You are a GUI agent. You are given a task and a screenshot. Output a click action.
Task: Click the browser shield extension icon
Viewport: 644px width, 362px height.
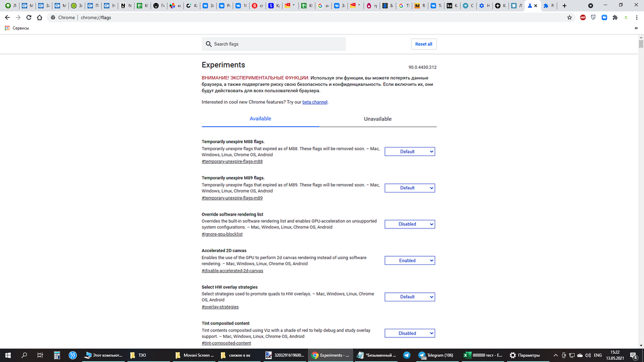pyautogui.click(x=593, y=17)
